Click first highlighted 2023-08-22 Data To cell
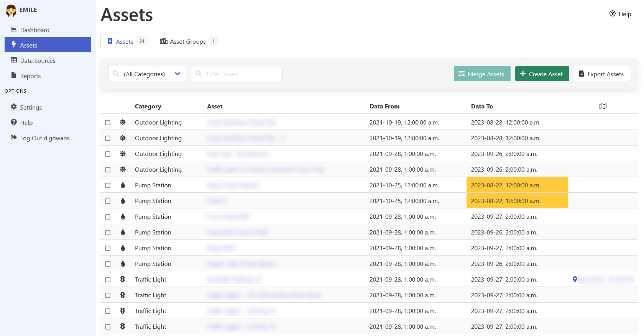The width and height of the screenshot is (644, 336). (517, 185)
